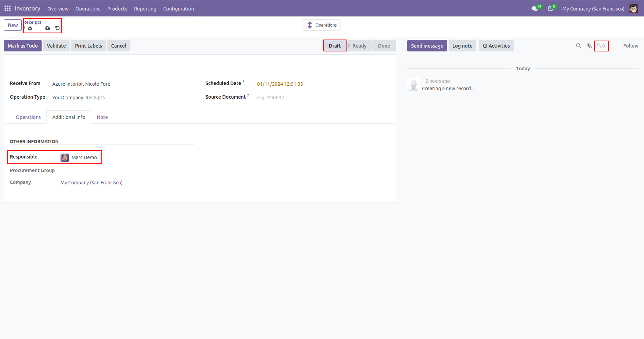Click the discard changes undo icon
This screenshot has height=339, width=644.
pyautogui.click(x=57, y=28)
